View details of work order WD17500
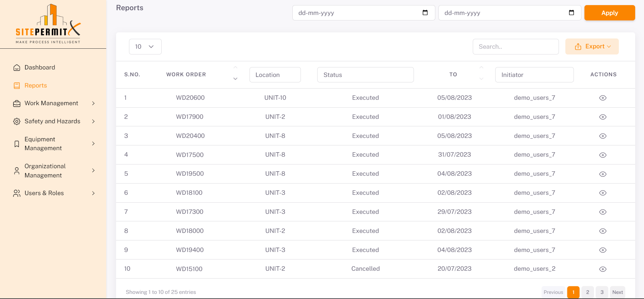The width and height of the screenshot is (644, 299). [x=602, y=155]
